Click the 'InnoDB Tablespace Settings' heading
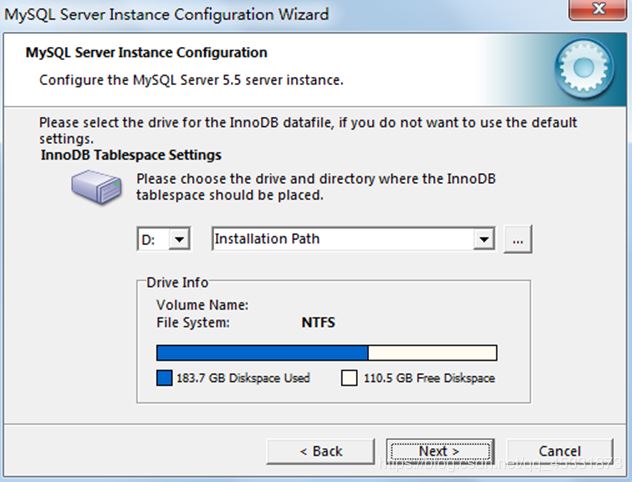 [131, 155]
